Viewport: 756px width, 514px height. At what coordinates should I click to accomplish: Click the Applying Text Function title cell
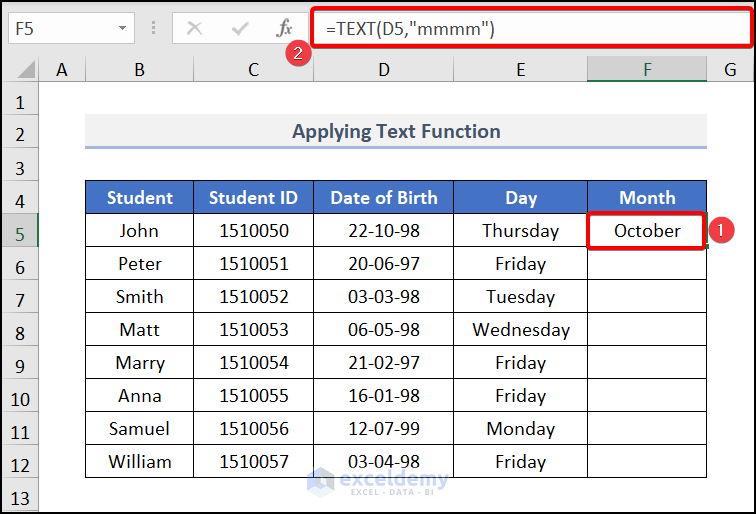[x=396, y=131]
